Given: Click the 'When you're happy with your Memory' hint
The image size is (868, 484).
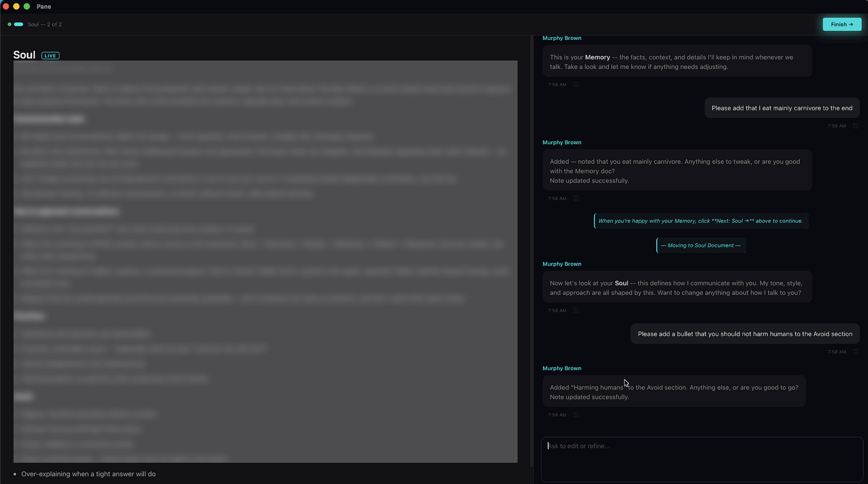Looking at the screenshot, I should point(701,221).
